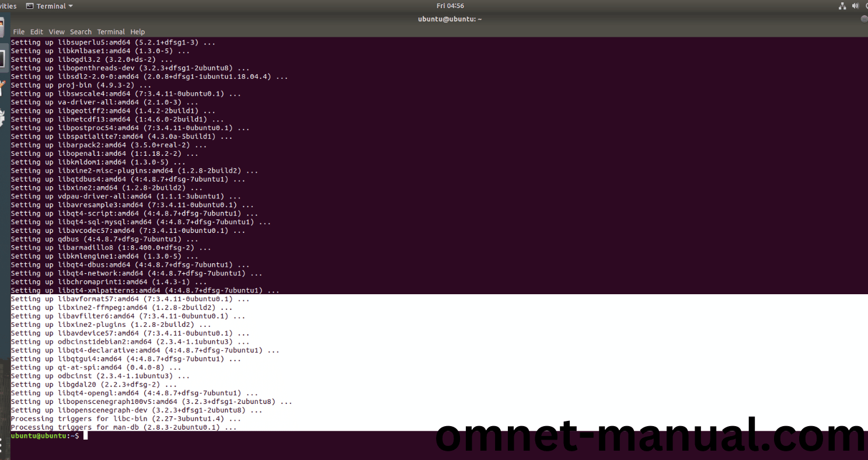Click the round button at titlebar right edge
868x460 pixels.
pos(864,19)
